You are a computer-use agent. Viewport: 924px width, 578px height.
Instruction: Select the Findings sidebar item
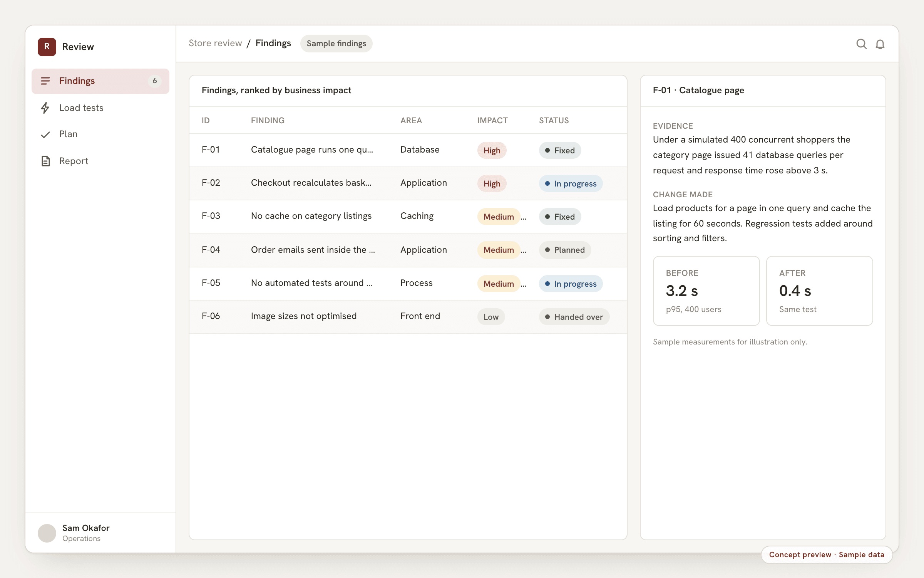100,81
